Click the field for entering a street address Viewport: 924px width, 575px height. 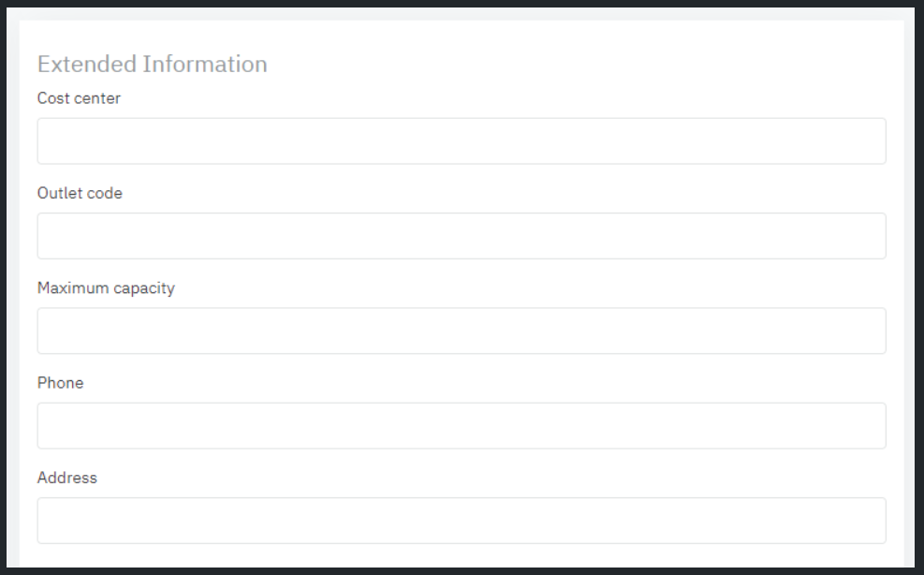[x=462, y=521]
